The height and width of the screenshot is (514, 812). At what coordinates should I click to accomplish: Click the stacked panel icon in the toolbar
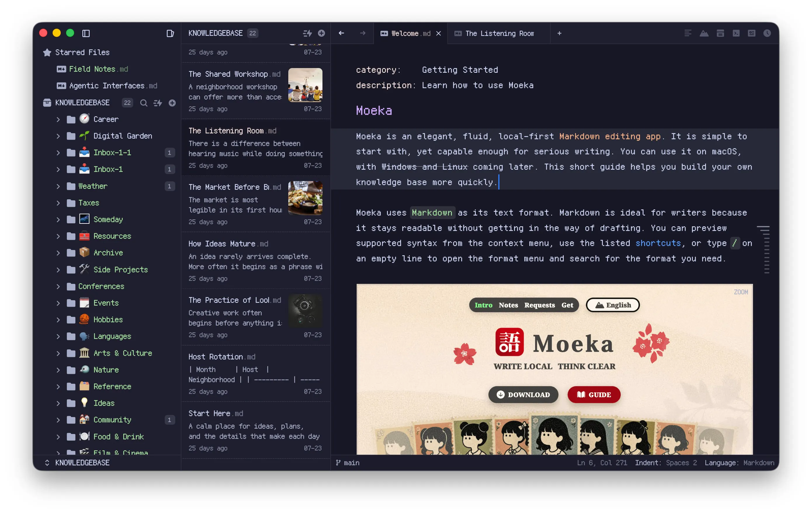tap(720, 33)
